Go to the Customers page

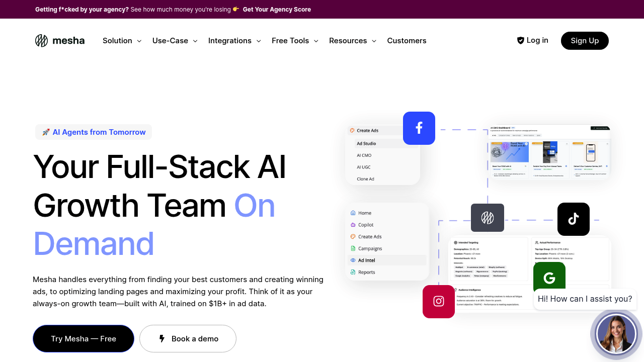click(407, 41)
